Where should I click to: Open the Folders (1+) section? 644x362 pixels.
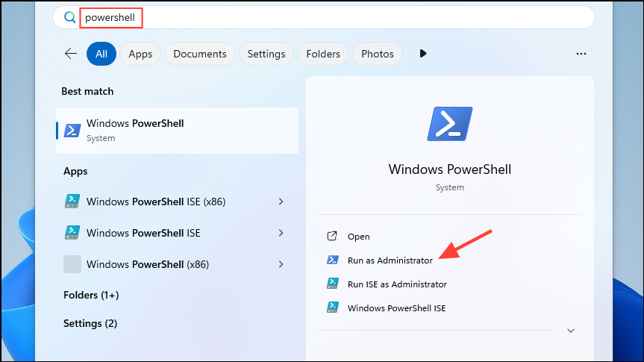91,295
